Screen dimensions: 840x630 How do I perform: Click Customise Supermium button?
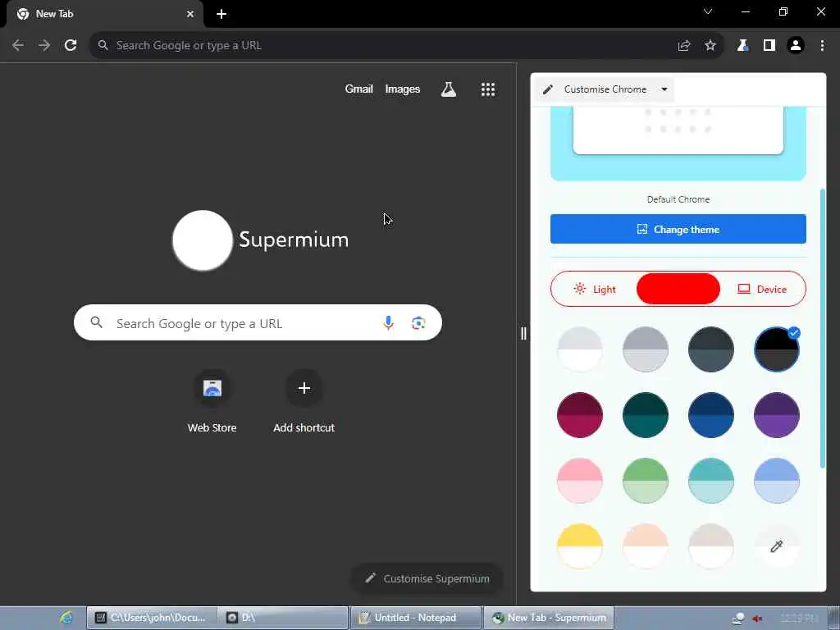[427, 578]
